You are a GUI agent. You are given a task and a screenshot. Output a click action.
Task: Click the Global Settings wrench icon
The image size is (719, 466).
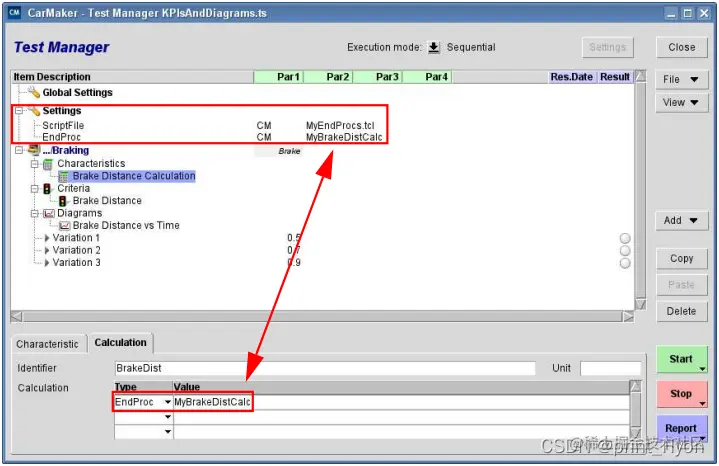(x=33, y=92)
